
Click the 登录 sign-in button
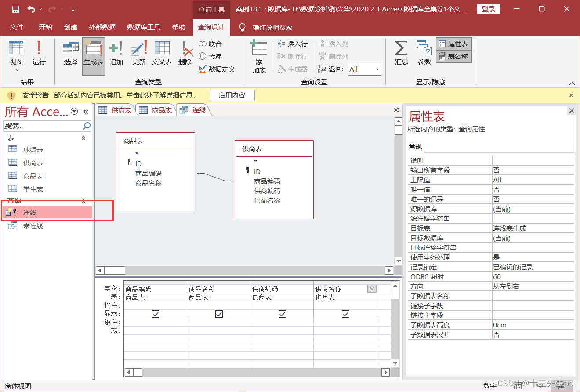point(488,9)
